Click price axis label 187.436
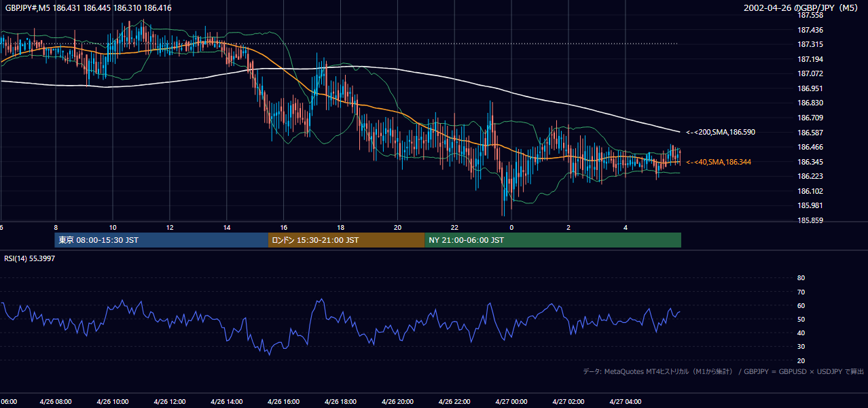Image resolution: width=868 pixels, height=408 pixels. (810, 30)
